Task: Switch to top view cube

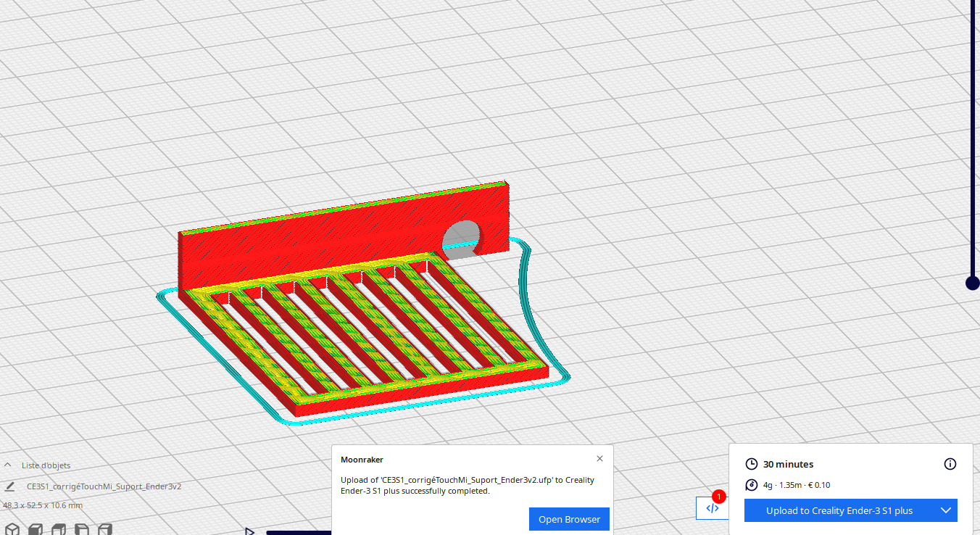Action: coord(59,530)
